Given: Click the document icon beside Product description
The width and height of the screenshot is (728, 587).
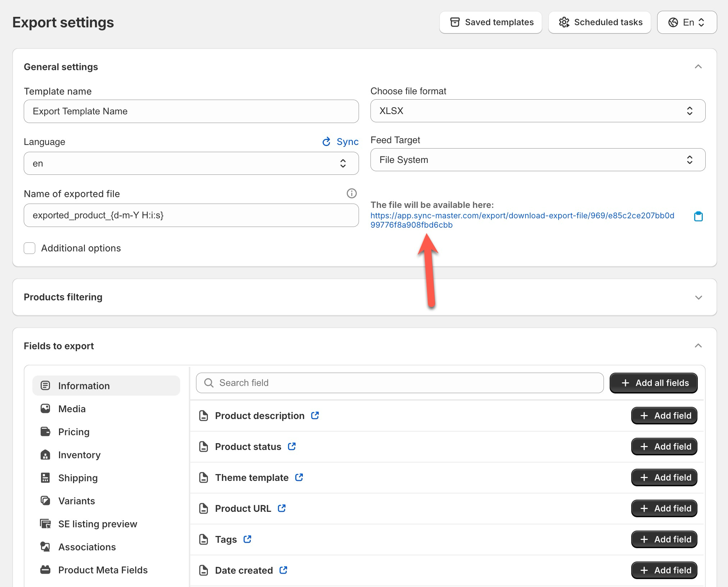Looking at the screenshot, I should click(x=204, y=415).
